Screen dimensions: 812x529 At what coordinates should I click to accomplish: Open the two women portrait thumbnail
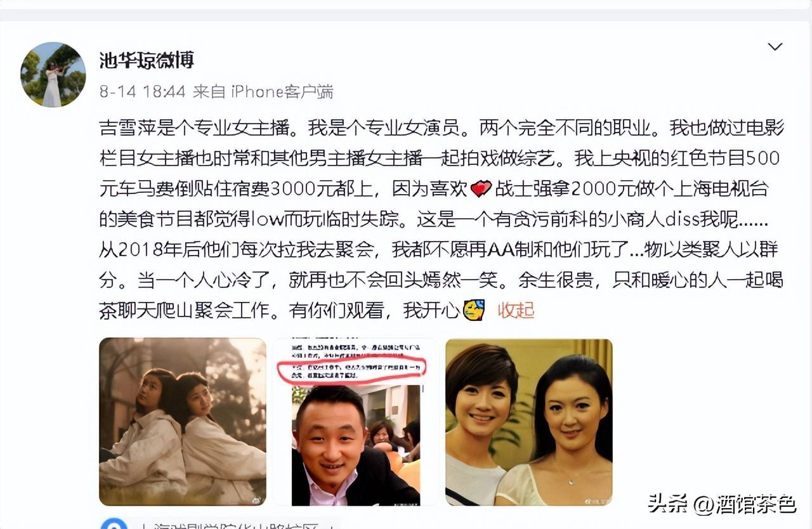coord(529,422)
